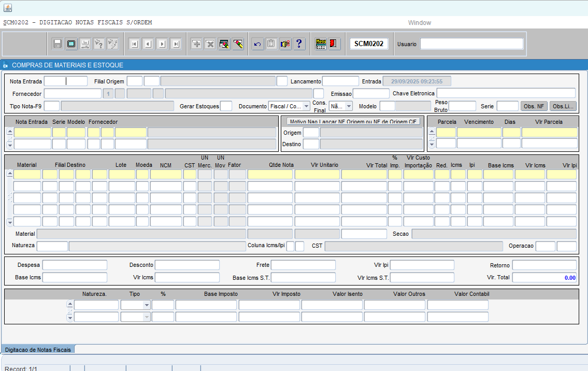Click the Obs. NF button
Viewport: 588px width, 371px height.
[x=534, y=106]
